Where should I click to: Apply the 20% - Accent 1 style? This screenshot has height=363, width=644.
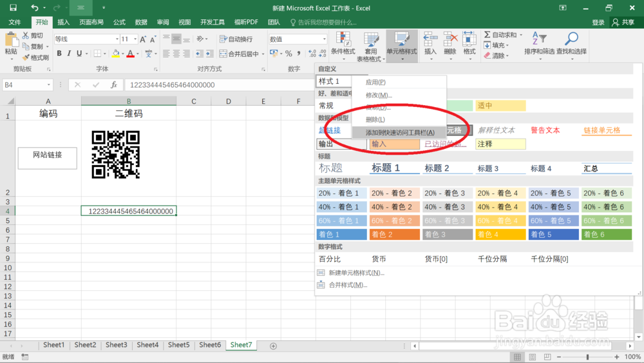tap(342, 193)
